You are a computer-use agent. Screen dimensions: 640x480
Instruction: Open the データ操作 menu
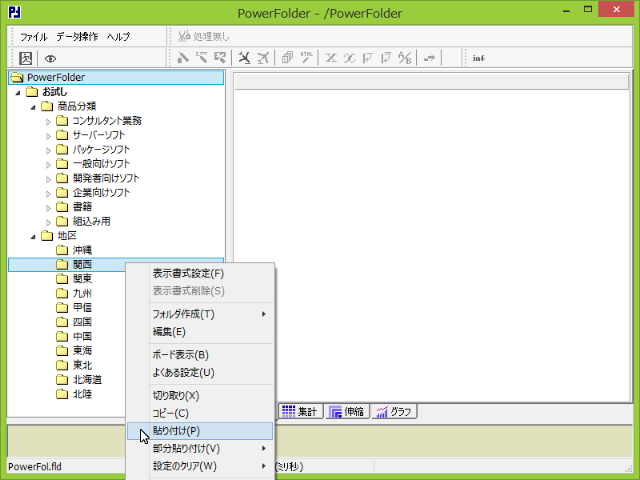77,37
